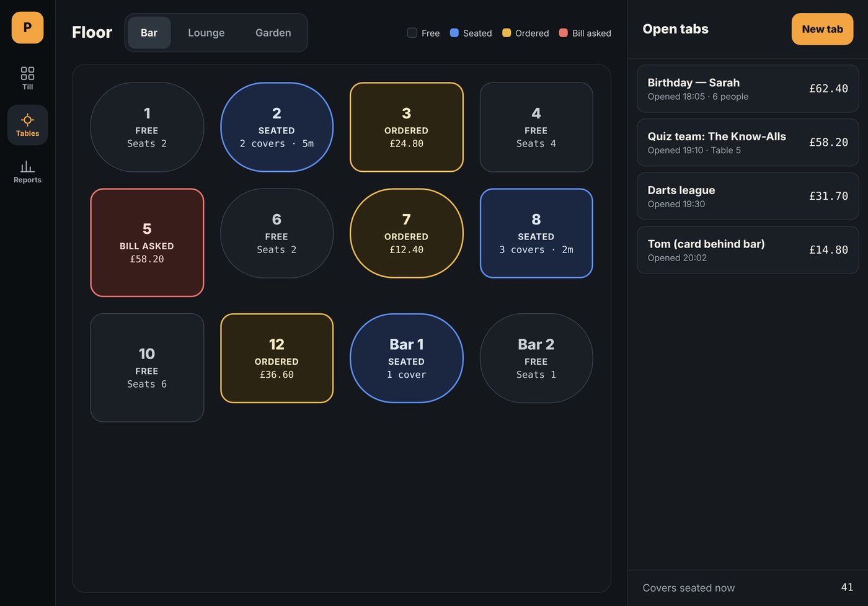
Task: Select free table 4
Action: [536, 127]
